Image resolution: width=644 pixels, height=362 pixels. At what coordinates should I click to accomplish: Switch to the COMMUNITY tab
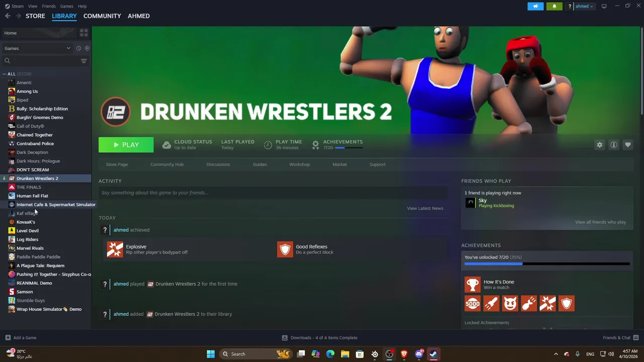coord(102,16)
